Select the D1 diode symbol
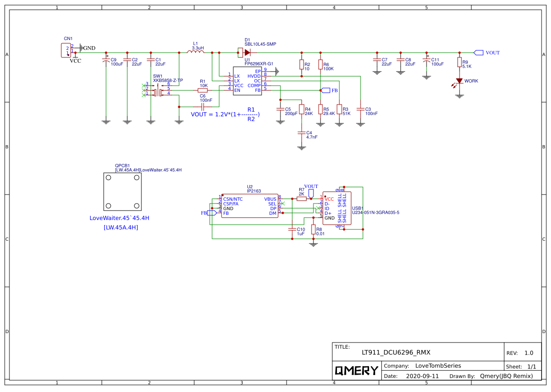Screen dimensions: 551x392 [x=247, y=52]
